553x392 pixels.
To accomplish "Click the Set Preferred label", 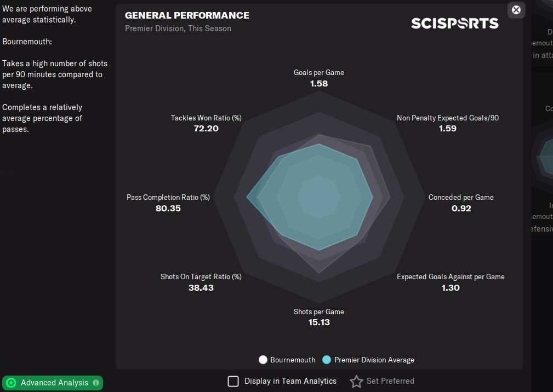I will click(390, 381).
